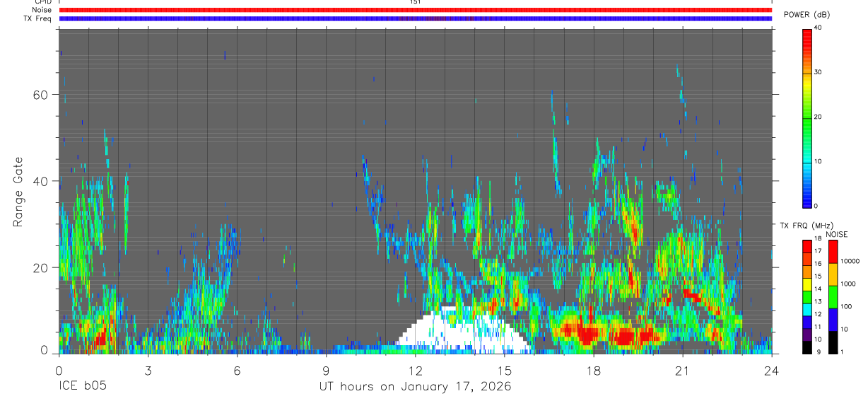868x401 pixels.
Task: Click the 10000 label on the NOISE scale
Action: 850,261
